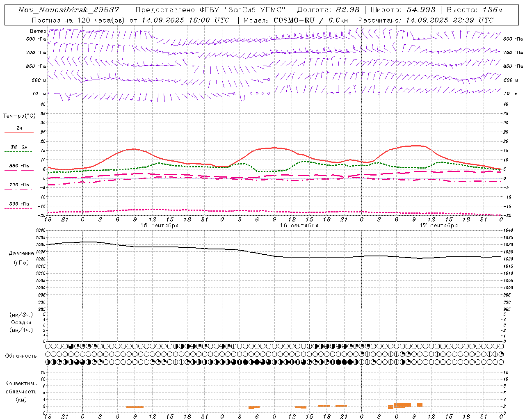Screen dimensions: 525x420
Task: Click the station title Nov_Novosibirsk_29637
Action: [x=68, y=10]
